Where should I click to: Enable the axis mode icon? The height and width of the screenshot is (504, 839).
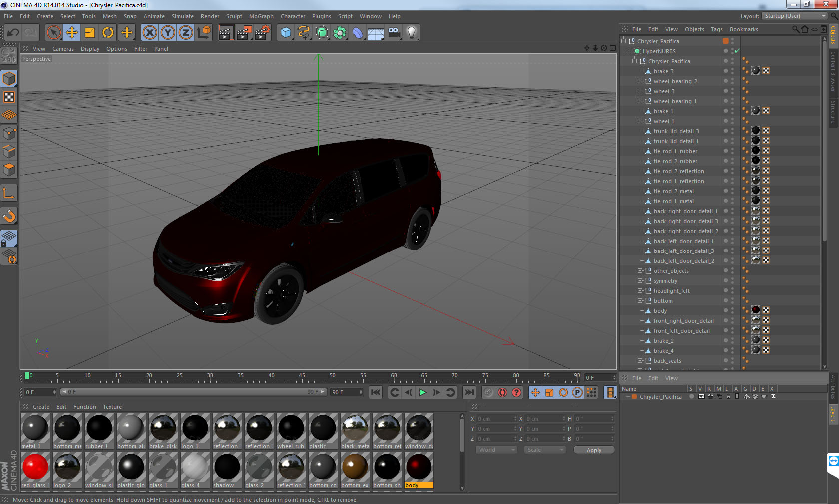coord(9,193)
